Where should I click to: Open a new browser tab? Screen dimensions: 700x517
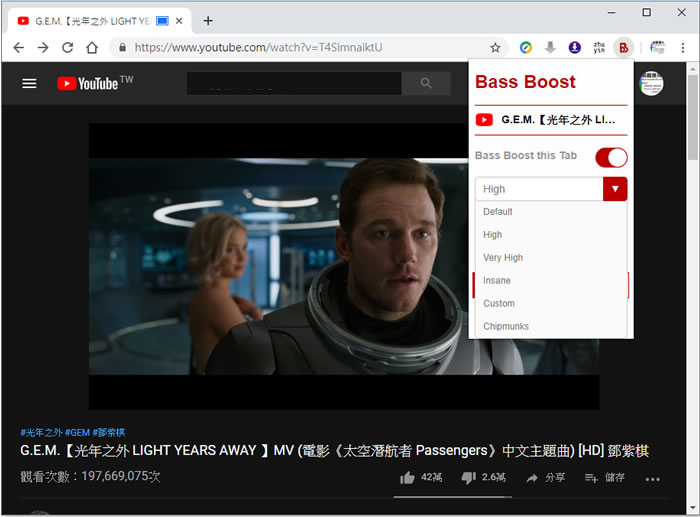point(208,21)
